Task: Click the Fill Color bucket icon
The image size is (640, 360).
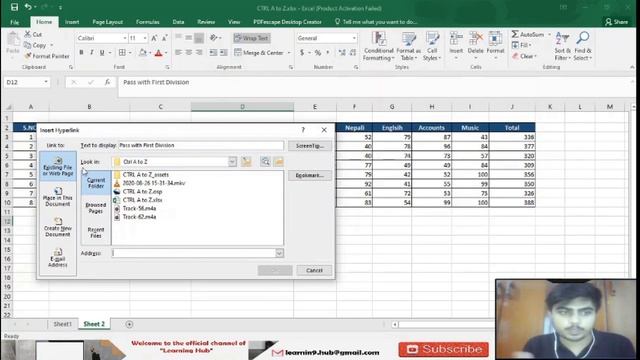Action: pyautogui.click(x=142, y=53)
